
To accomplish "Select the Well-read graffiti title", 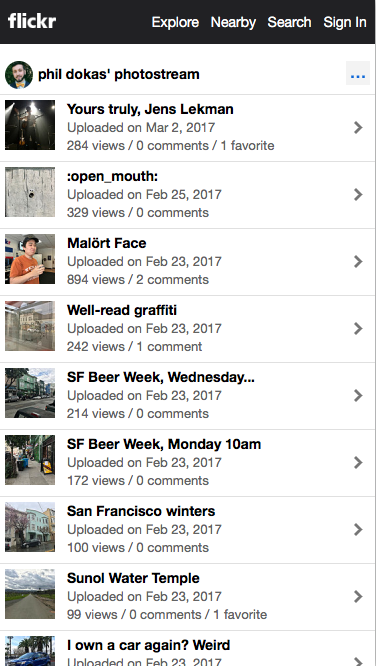I will 122,310.
